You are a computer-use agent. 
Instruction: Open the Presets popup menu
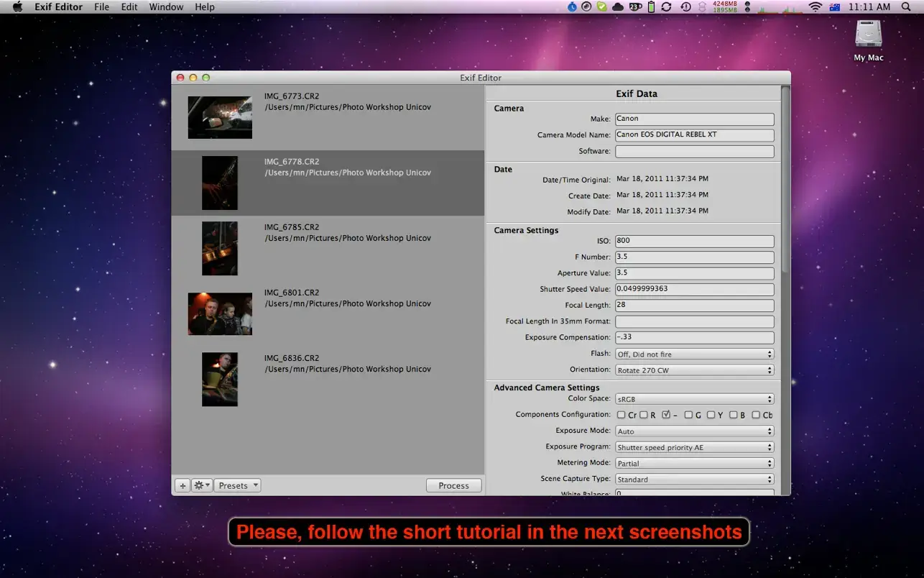(x=237, y=486)
